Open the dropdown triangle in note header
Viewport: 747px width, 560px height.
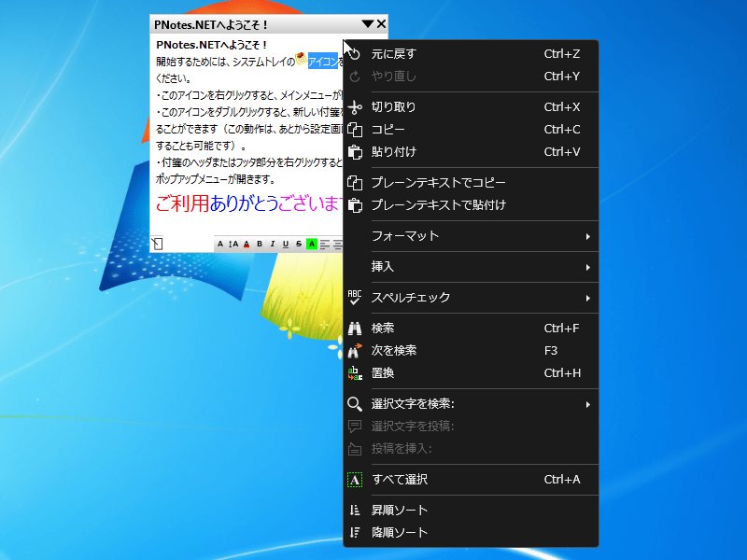368,24
